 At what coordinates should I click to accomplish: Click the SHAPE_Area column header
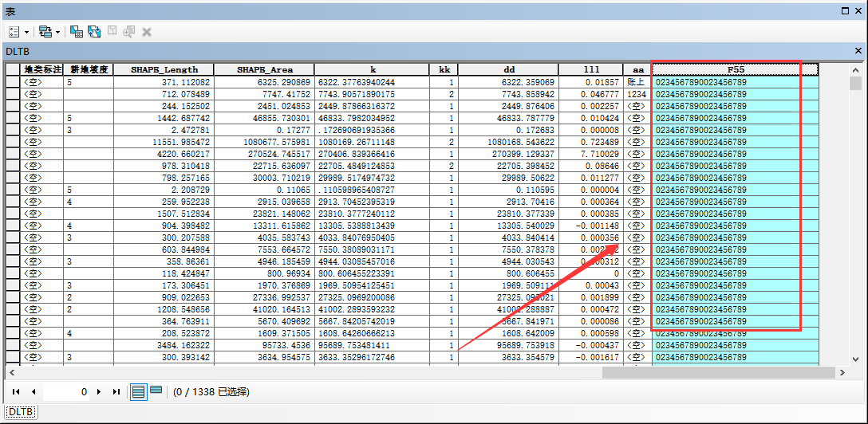coord(264,69)
